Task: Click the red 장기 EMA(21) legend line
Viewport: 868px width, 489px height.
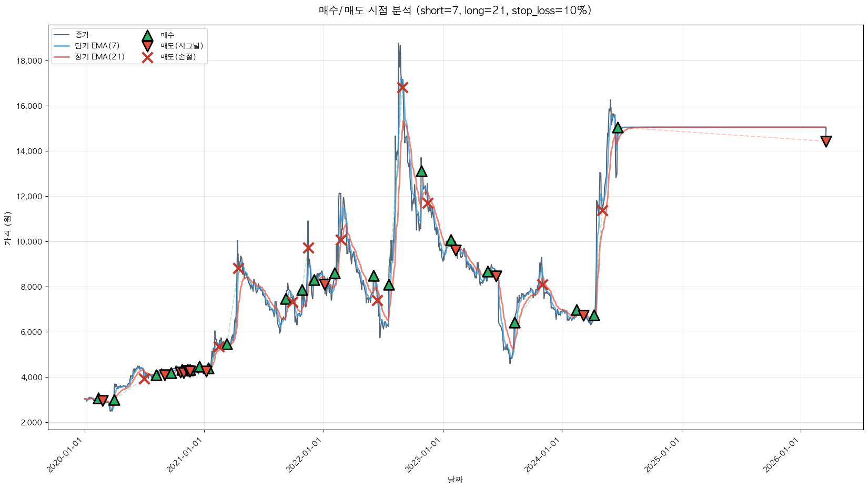Action: (62, 57)
